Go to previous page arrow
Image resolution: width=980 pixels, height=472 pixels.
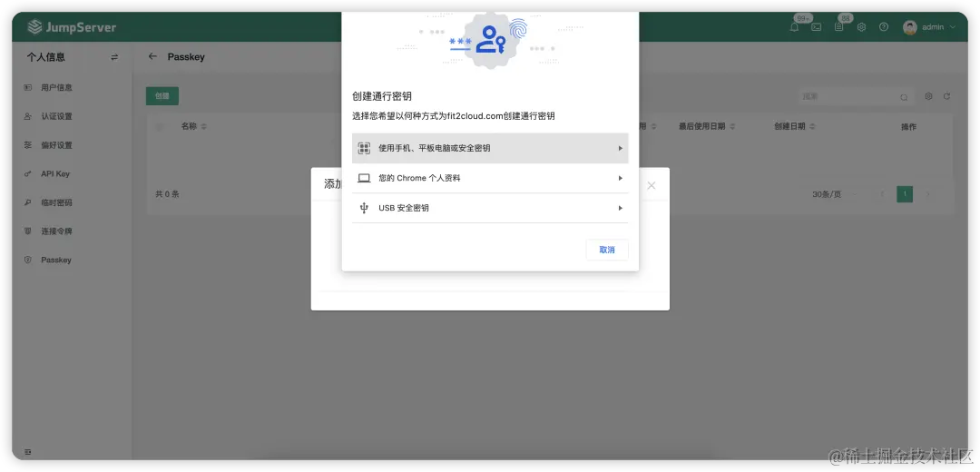point(883,194)
